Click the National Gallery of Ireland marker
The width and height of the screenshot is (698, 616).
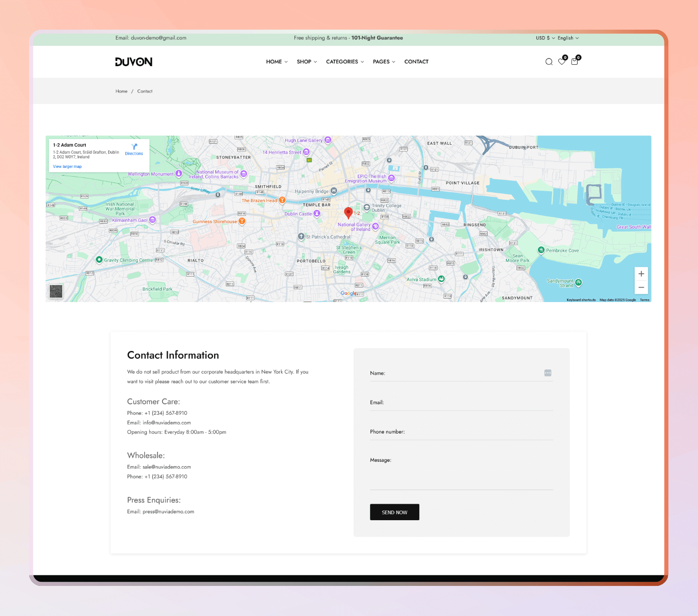click(x=375, y=226)
